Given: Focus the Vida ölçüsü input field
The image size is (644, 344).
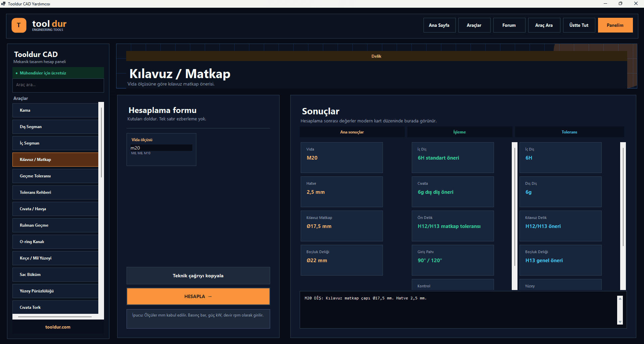Looking at the screenshot, I should (161, 148).
